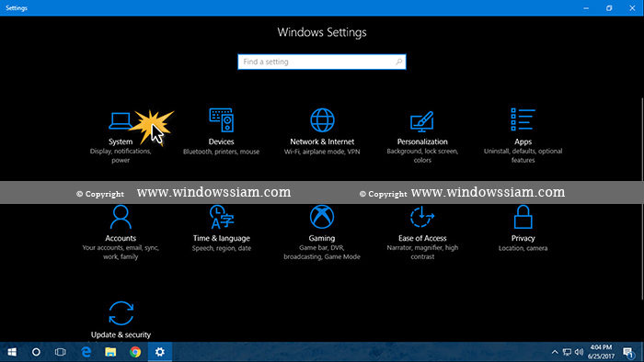The width and height of the screenshot is (644, 362).
Task: Open the Gaming Xbox icon
Action: click(x=322, y=217)
